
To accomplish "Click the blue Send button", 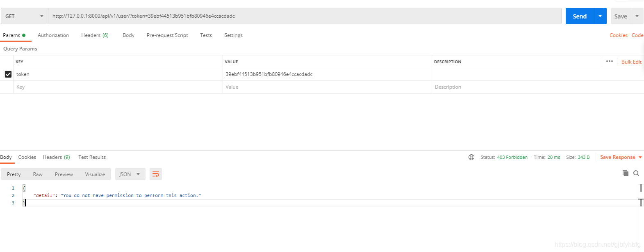I will click(580, 16).
